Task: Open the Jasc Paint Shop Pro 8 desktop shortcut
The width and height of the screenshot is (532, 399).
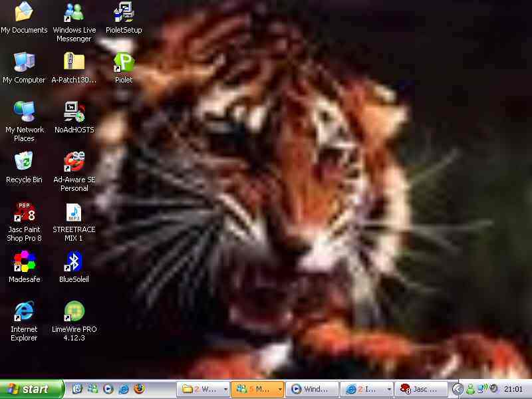Action: tap(24, 213)
